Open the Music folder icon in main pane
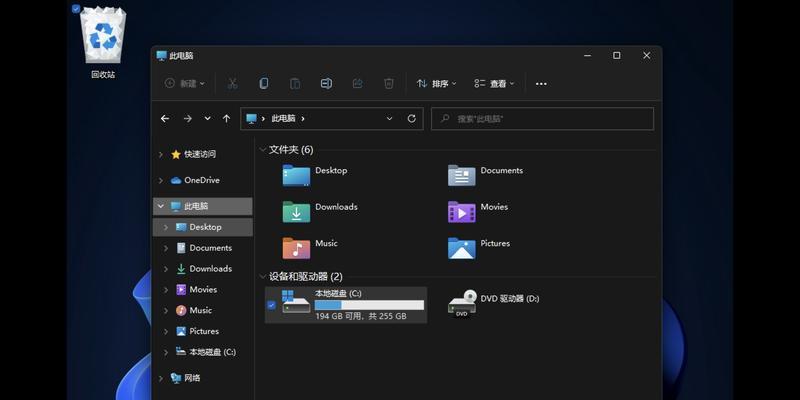Viewport: 800px width, 400px height. 296,248
